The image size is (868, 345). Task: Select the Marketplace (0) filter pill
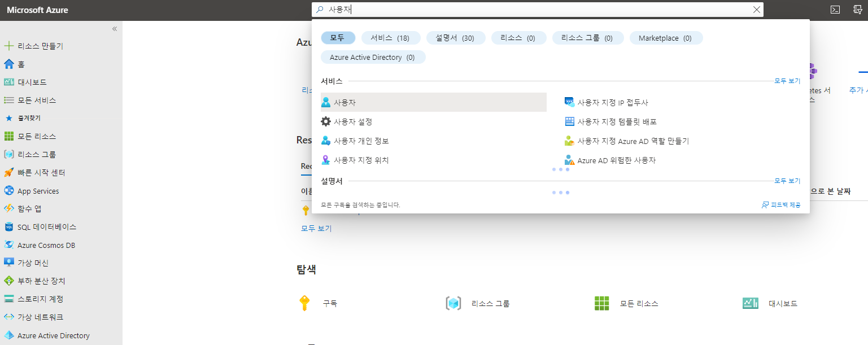(x=666, y=38)
